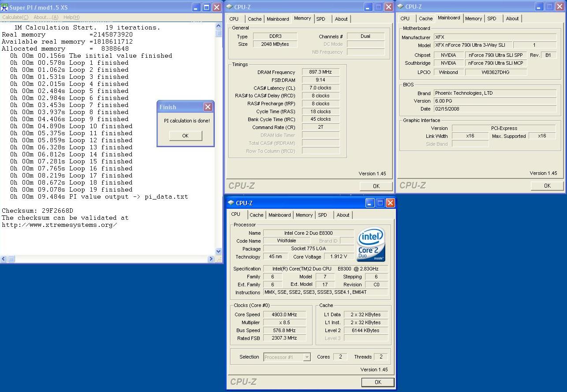
Task: Click the BIOS date 02/15/2008
Action: pyautogui.click(x=495, y=108)
